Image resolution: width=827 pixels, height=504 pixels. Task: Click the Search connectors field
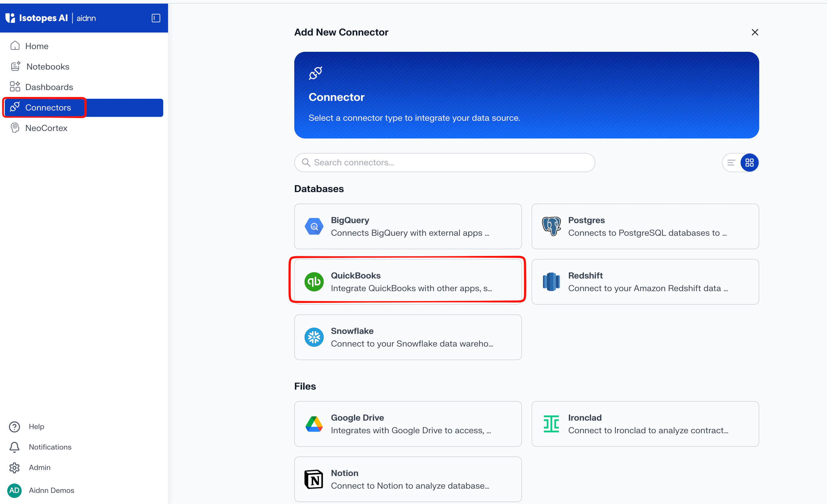(x=445, y=163)
